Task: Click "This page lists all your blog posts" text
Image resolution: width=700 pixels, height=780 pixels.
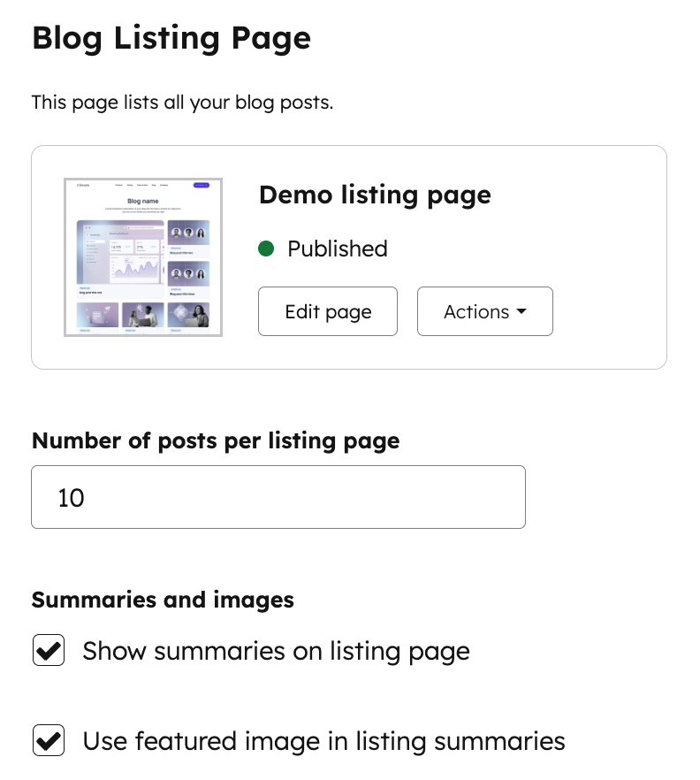Action: (182, 103)
